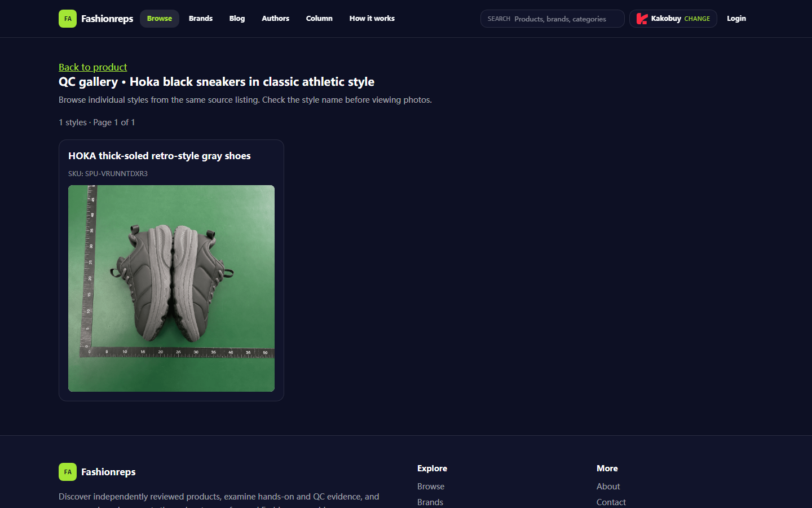This screenshot has height=508, width=812.
Task: Follow the Back to product link
Action: [93, 67]
